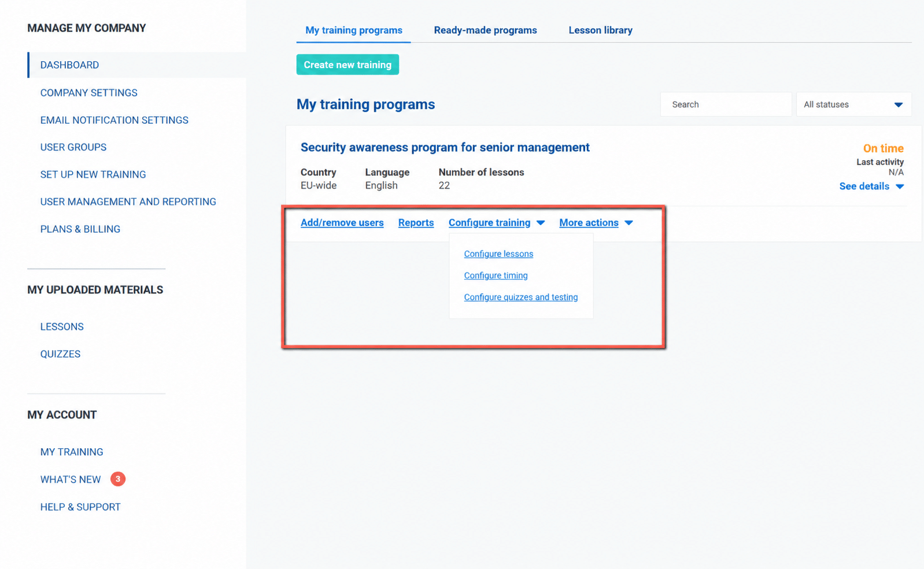Click the Configure training arrow icon
This screenshot has width=924, height=569.
point(540,223)
